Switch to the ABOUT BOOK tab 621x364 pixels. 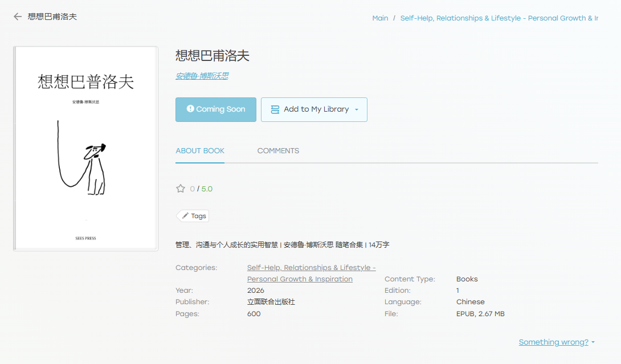tap(200, 151)
